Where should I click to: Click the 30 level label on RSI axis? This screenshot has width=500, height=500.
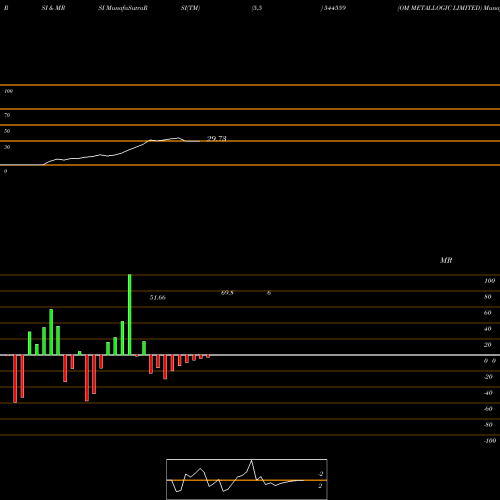(x=7, y=147)
